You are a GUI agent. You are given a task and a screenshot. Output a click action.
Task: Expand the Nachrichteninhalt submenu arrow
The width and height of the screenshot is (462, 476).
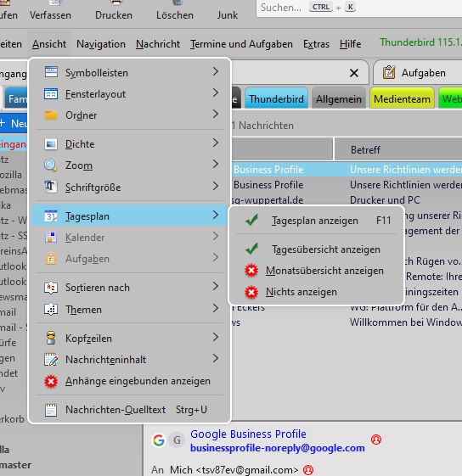point(216,359)
